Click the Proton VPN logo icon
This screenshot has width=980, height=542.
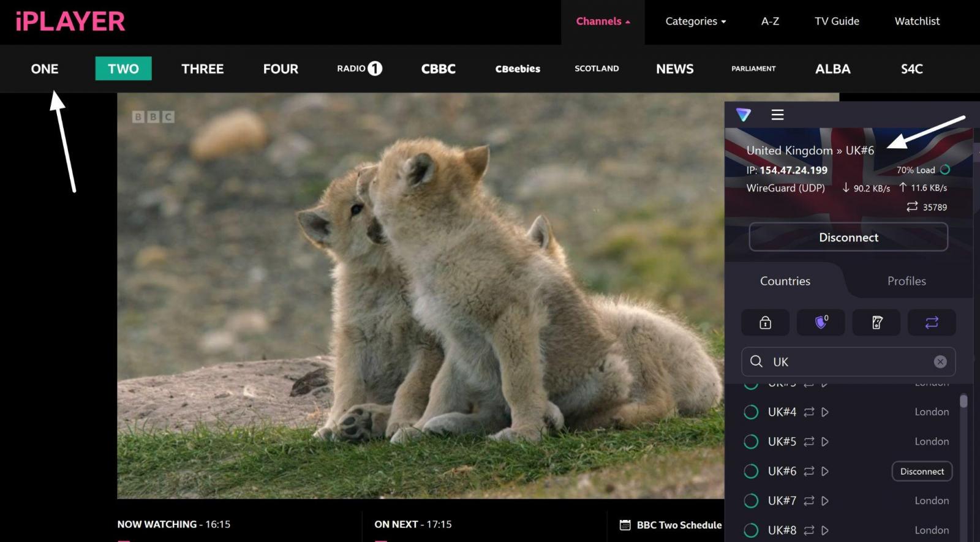click(x=744, y=115)
